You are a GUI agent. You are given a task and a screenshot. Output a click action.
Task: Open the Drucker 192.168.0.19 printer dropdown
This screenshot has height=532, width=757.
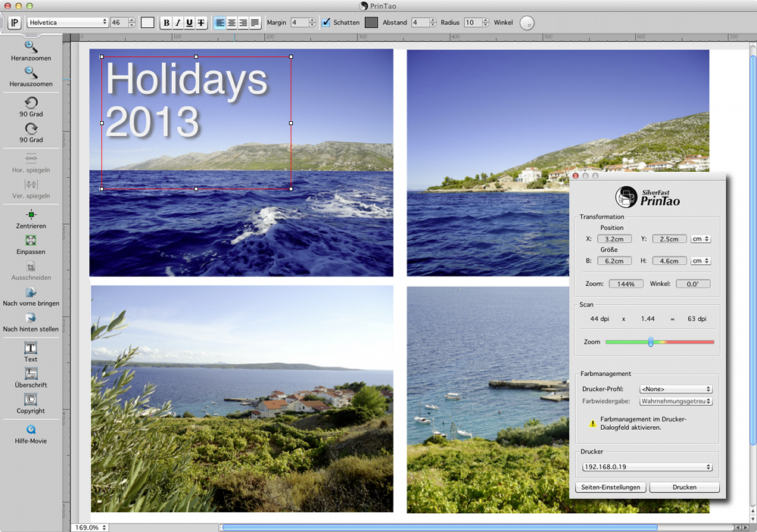point(646,467)
